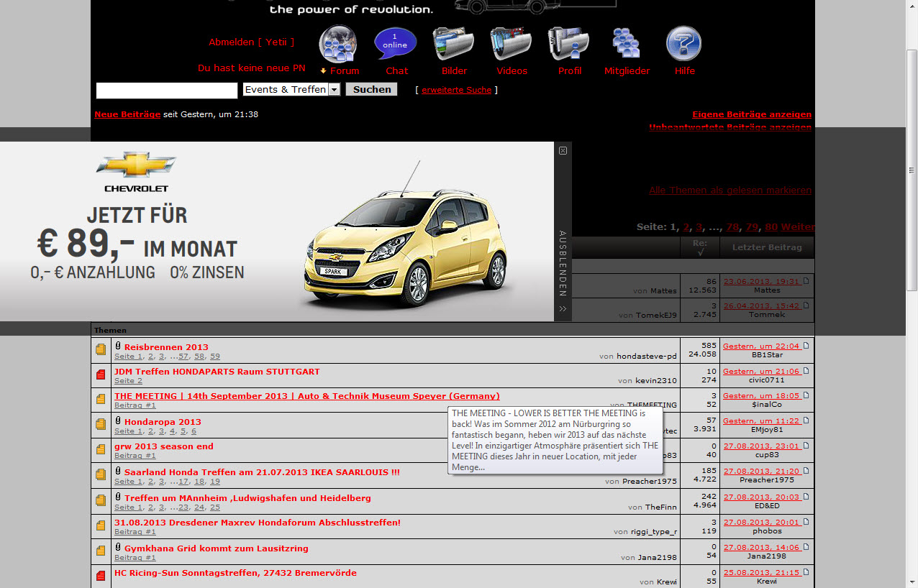Click the folder icon of the Reisbrennen 2013 thread
Viewport: 918px width, 588px height.
point(101,350)
